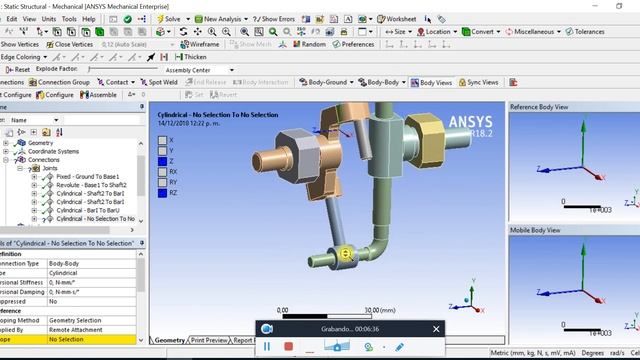
Task: Click the Preferences checkmark icon
Action: (x=336, y=44)
